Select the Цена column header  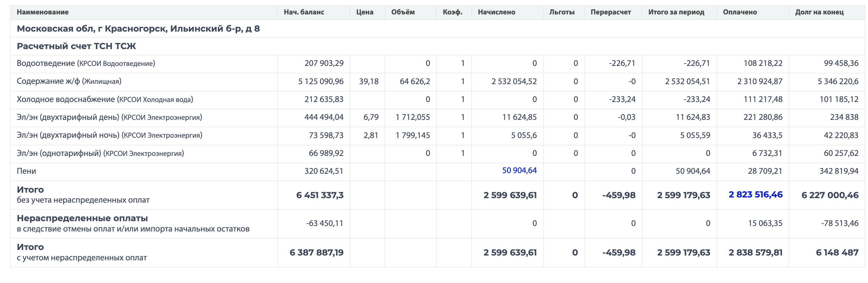[365, 12]
